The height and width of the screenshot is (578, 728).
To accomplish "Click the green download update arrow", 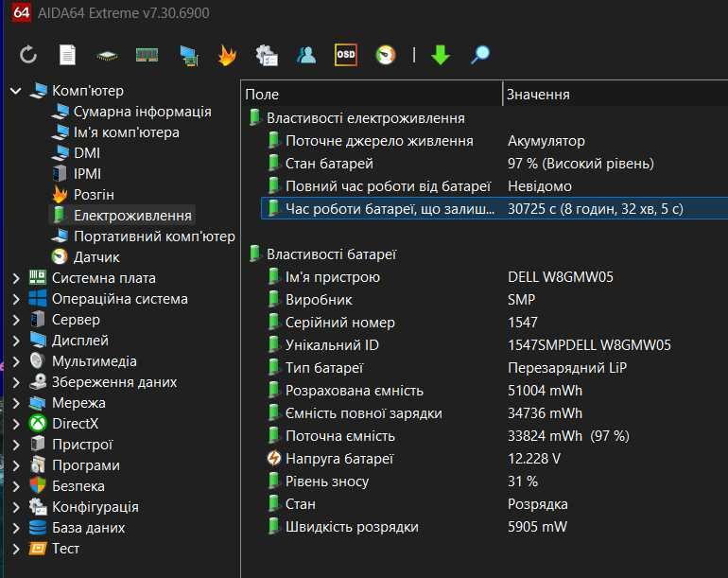I will click(441, 55).
